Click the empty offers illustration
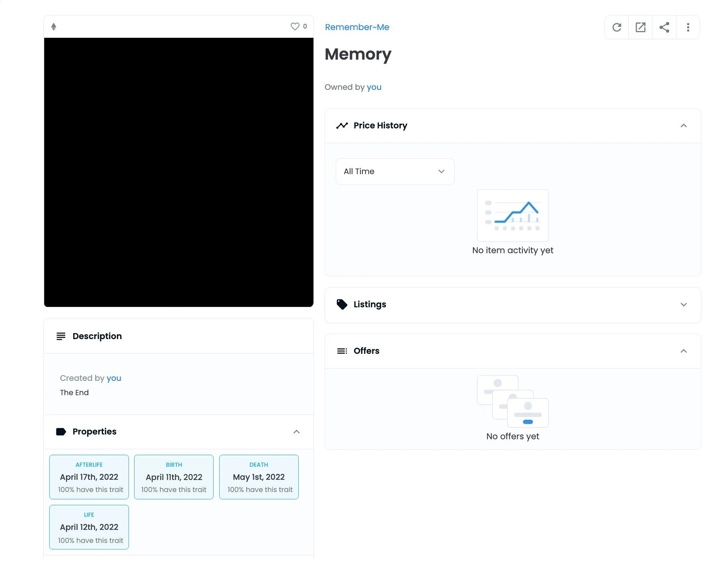Image resolution: width=728 pixels, height=582 pixels. click(513, 402)
